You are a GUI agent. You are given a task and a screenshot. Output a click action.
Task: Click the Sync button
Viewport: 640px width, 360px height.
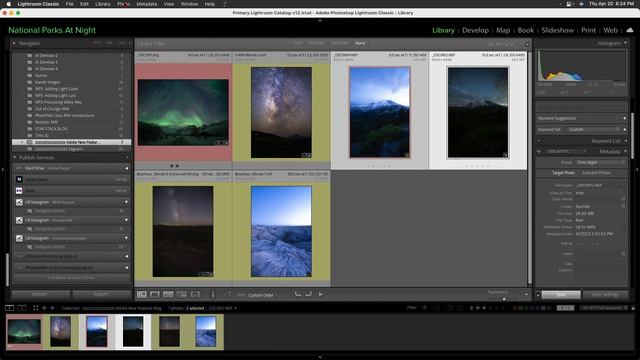click(x=561, y=295)
